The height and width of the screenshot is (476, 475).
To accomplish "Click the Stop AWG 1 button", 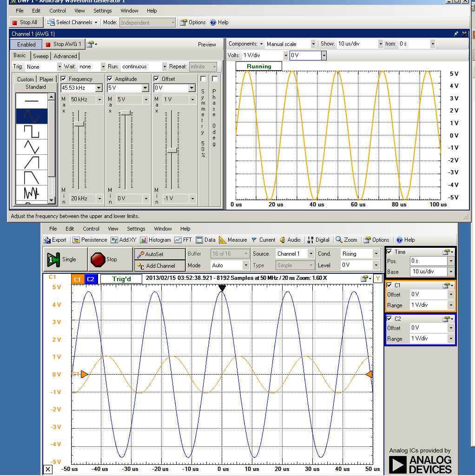I will (x=63, y=44).
